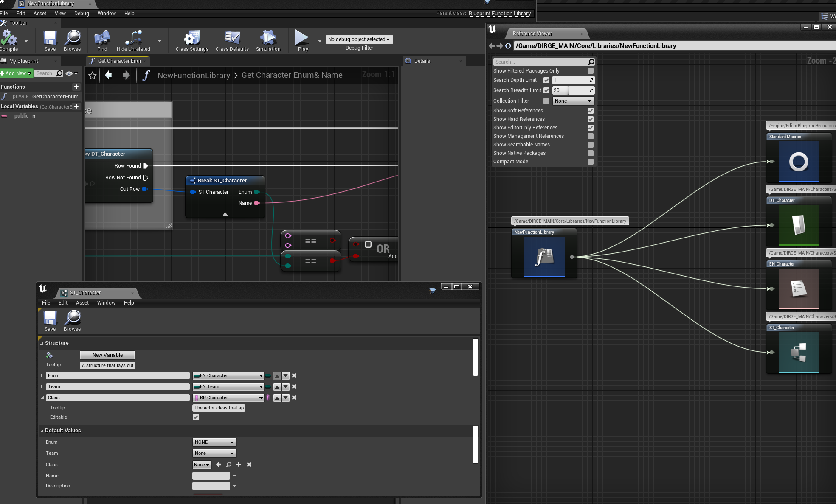Browse to NewFunctionLibrary in content browser
Screen dimensions: 836x504
[72, 41]
